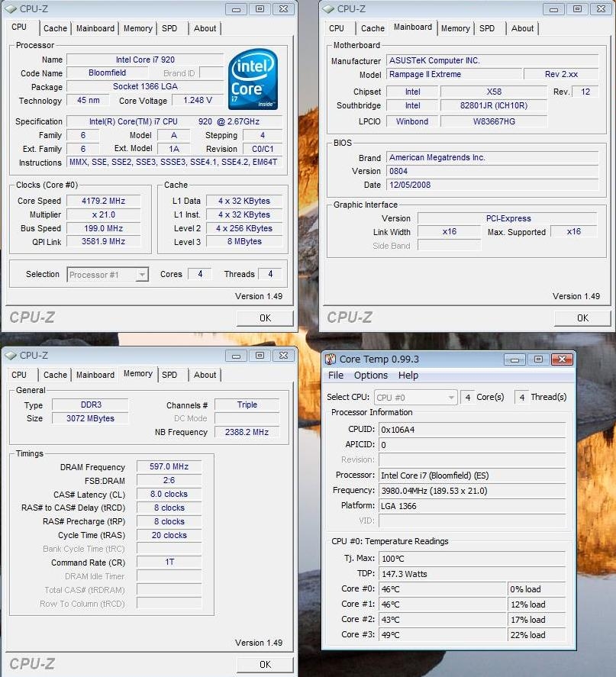Click the DRAM Frequency value 597.0 MHz
Screen dimensions: 616x677
click(x=169, y=466)
